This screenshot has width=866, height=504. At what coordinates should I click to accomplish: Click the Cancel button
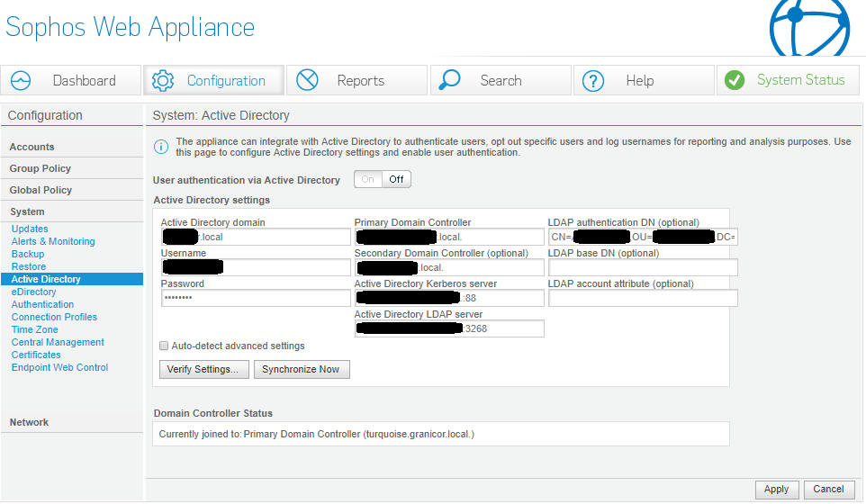tap(829, 489)
